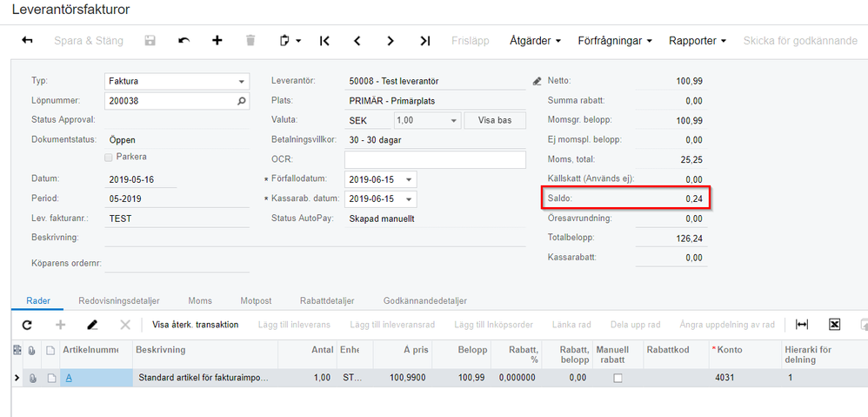Click the row selector arrow of row A

click(17, 378)
